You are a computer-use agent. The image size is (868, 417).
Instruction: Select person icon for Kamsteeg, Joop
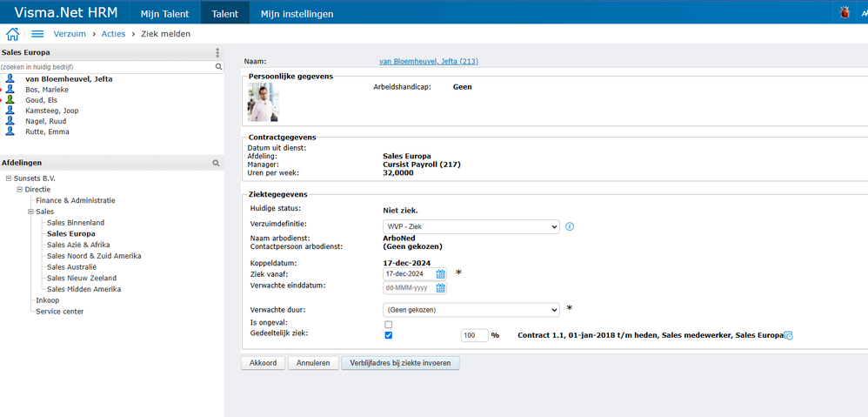point(10,111)
